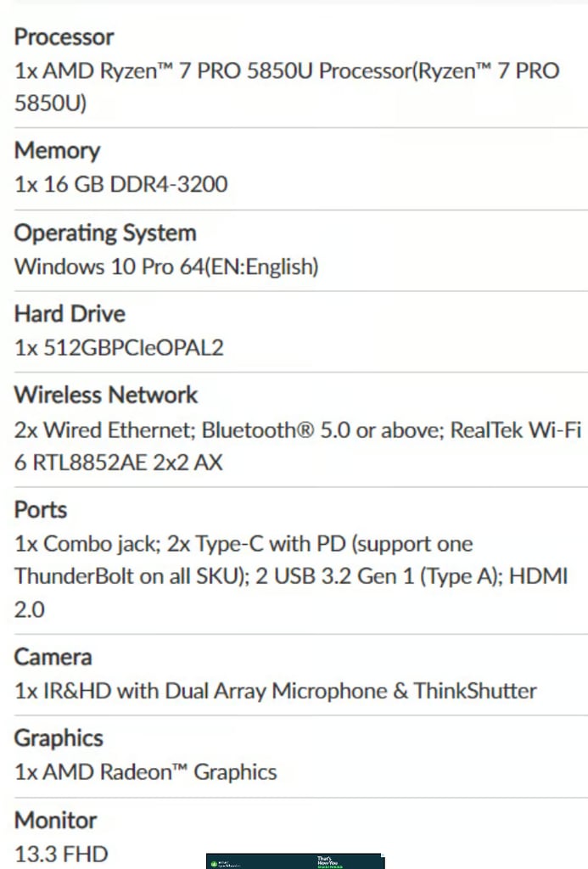Click the RTL8852AE 2x2 AX text
Image resolution: width=588 pixels, height=869 pixels.
point(127,463)
